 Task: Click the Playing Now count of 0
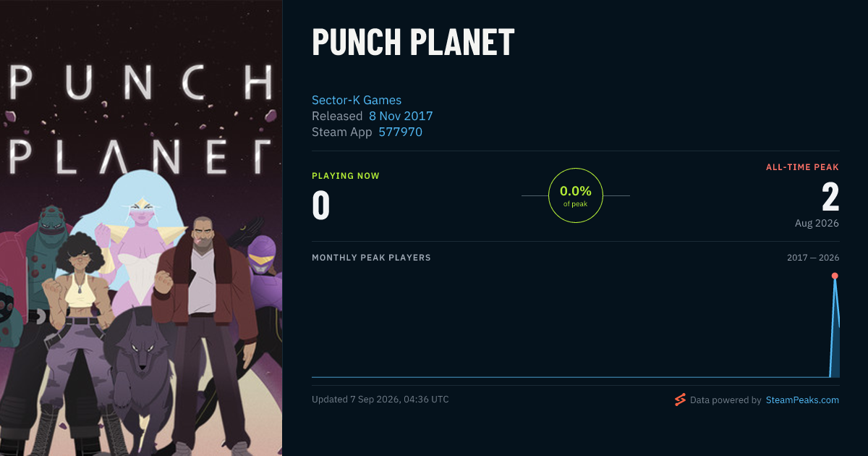[321, 205]
